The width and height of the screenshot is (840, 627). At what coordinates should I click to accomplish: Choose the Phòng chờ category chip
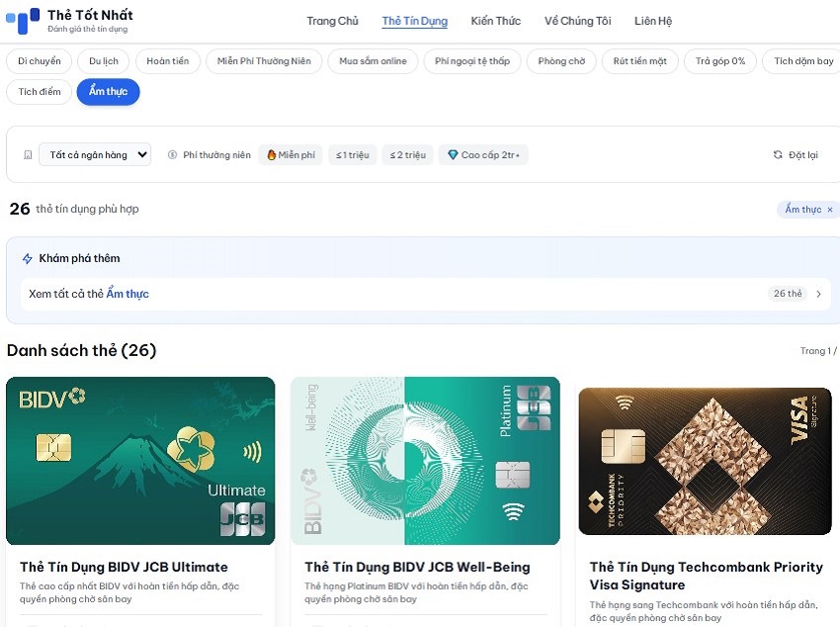coord(561,61)
